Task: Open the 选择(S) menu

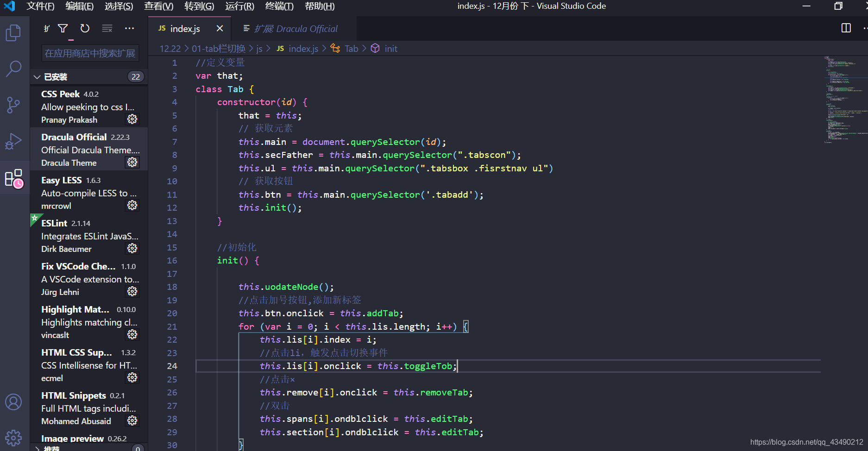Action: click(x=119, y=6)
